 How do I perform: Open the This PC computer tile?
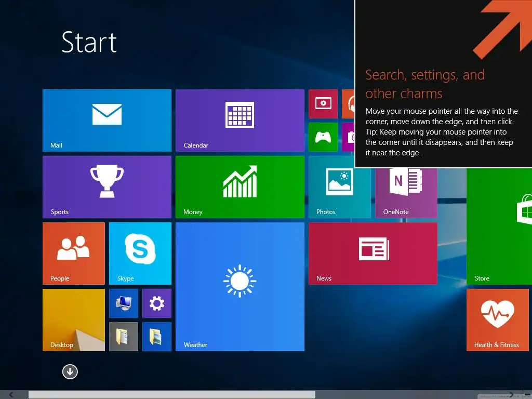(124, 303)
